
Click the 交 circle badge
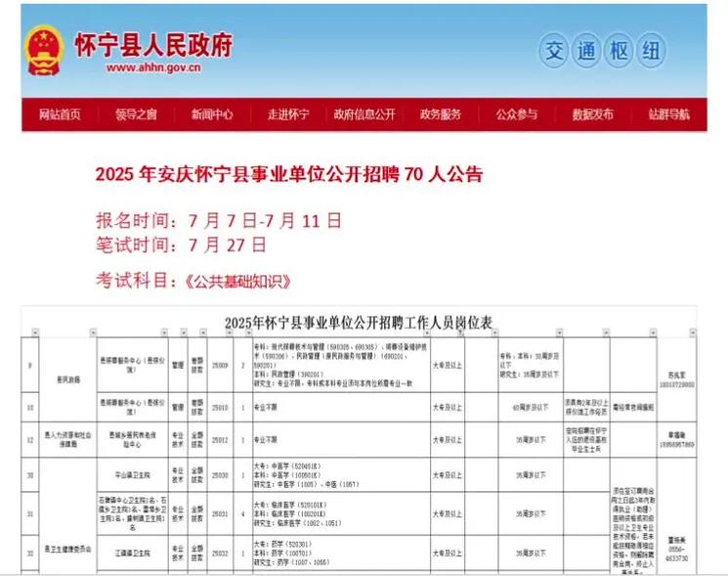554,50
